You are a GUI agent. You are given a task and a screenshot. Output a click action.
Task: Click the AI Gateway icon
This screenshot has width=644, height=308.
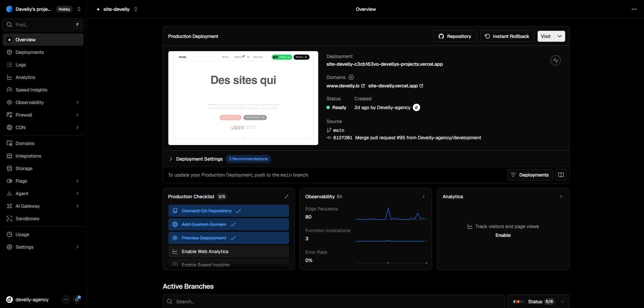9,206
